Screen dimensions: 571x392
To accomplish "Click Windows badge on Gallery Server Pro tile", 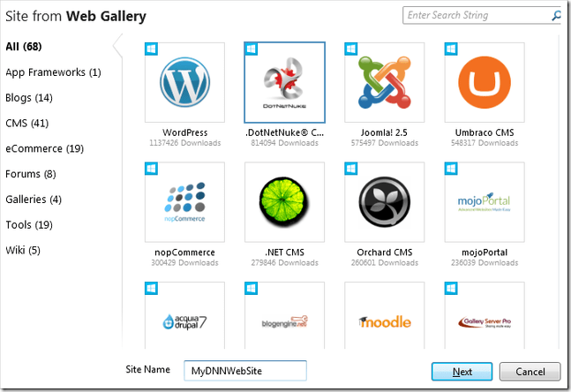I will (x=451, y=289).
